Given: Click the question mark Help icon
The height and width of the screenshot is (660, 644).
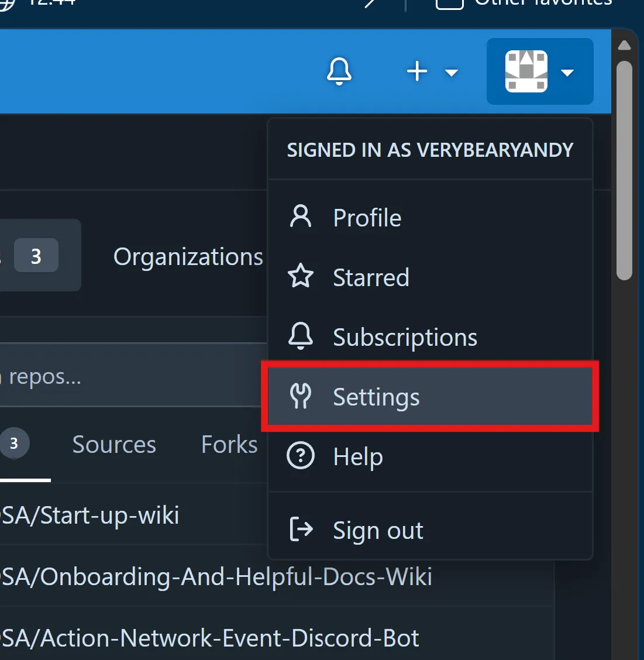Looking at the screenshot, I should 301,455.
